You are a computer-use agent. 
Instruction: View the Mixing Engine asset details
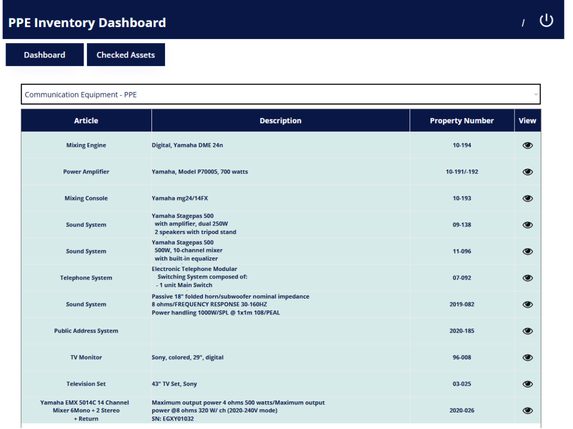(527, 145)
